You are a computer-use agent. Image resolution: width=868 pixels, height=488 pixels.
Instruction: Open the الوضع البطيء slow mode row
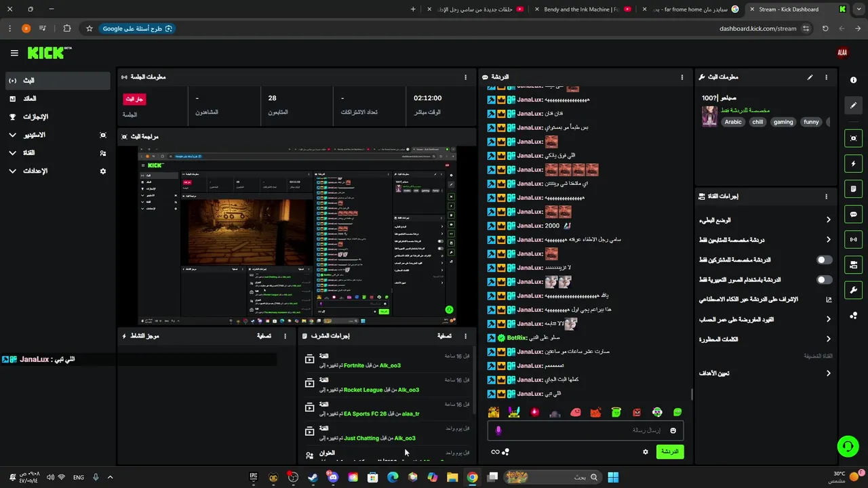point(766,220)
